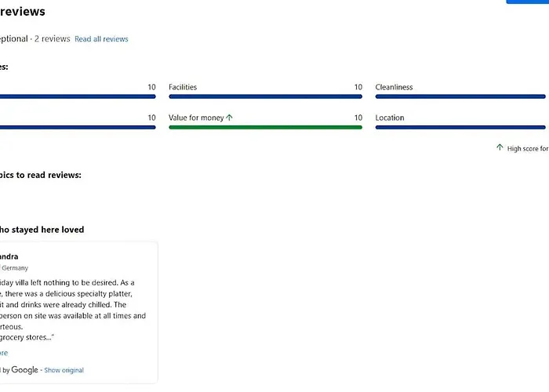Click the '2 reviews' count text
Screen dimensions: 549x392
pos(53,38)
